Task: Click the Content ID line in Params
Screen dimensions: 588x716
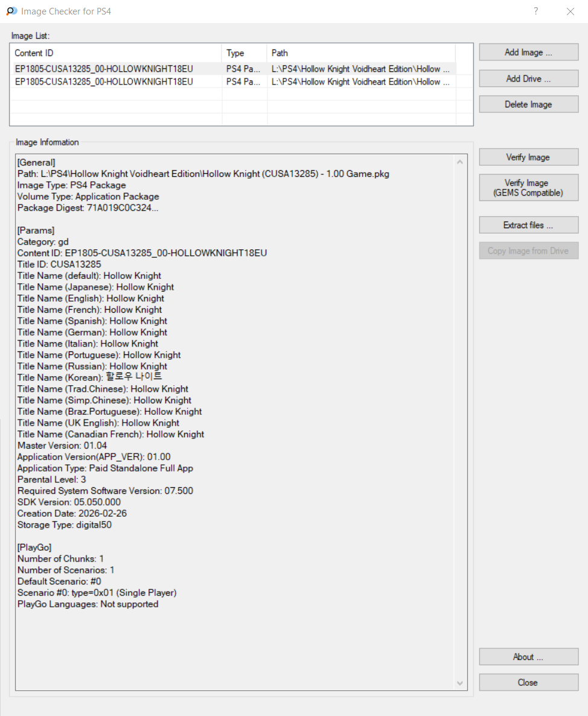Action: (142, 253)
